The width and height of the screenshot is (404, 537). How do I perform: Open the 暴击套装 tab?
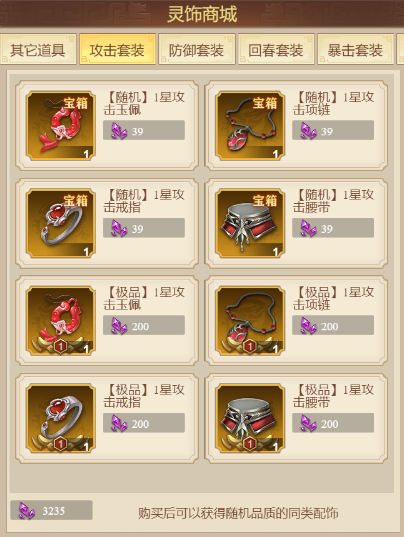coord(355,49)
